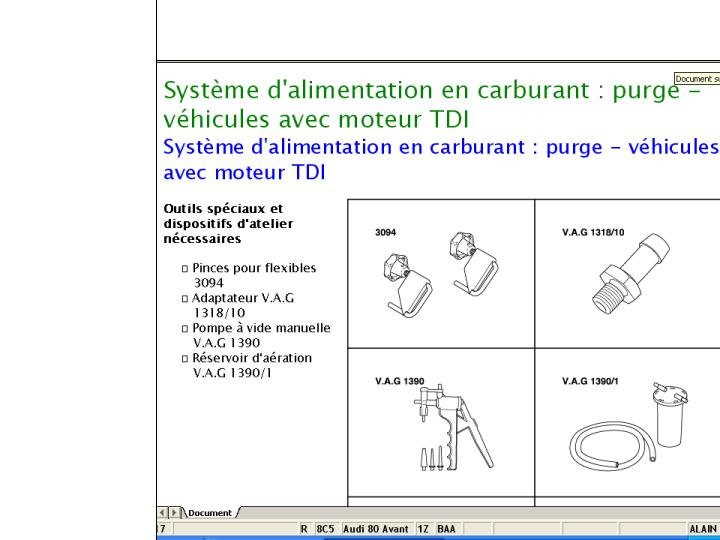Viewport: 720px width, 540px height.
Task: Click the right tab scroll arrow
Action: [175, 513]
